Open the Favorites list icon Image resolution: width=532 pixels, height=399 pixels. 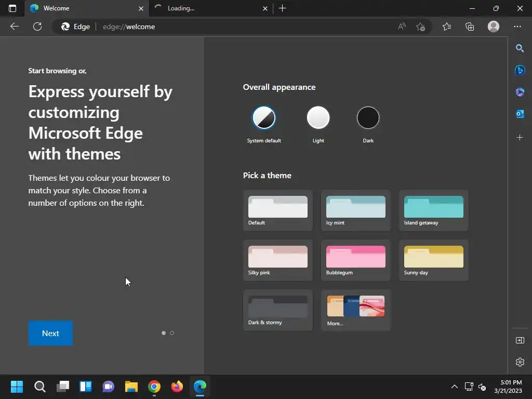(x=447, y=26)
